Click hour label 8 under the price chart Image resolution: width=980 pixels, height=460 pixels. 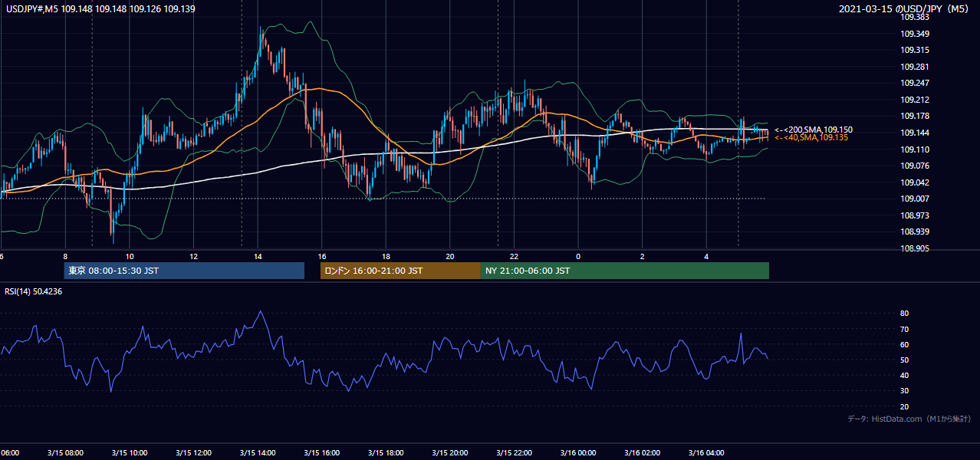point(65,257)
